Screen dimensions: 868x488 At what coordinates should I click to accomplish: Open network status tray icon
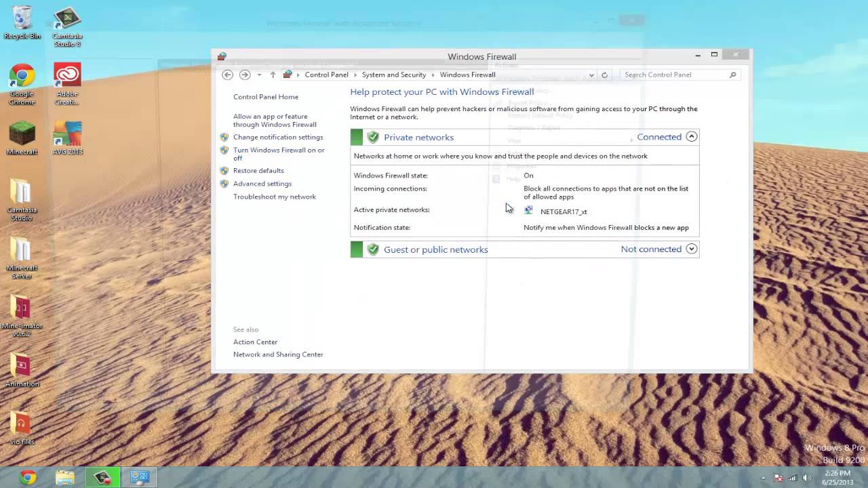coord(792,478)
